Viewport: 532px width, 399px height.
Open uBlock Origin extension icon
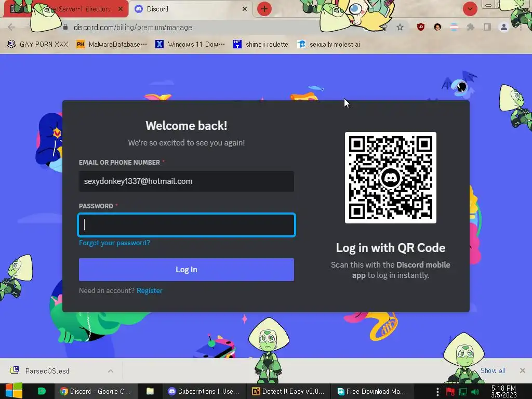[421, 27]
